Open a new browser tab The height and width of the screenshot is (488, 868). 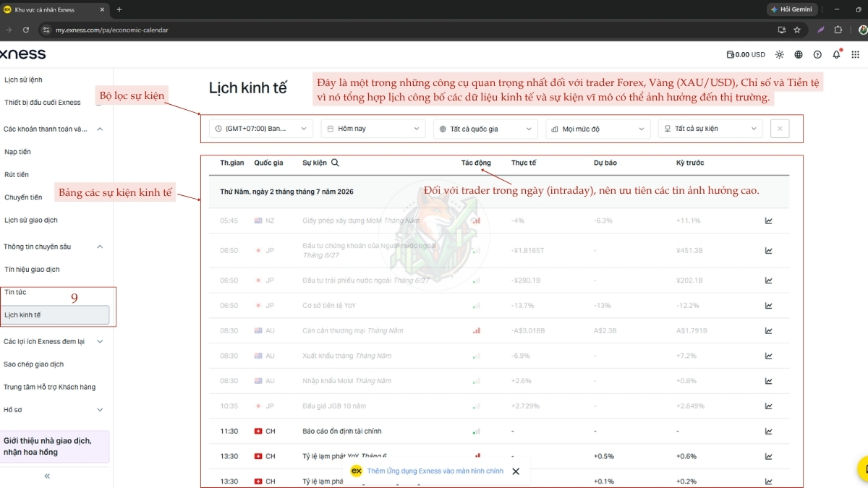click(119, 9)
